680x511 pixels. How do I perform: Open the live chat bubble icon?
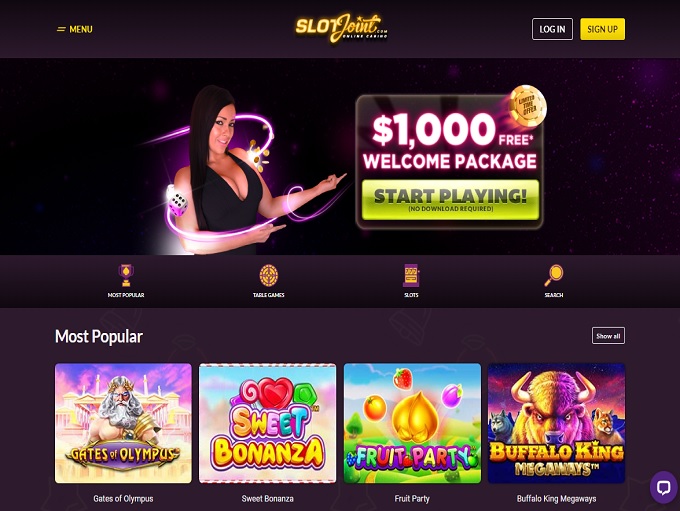(664, 487)
